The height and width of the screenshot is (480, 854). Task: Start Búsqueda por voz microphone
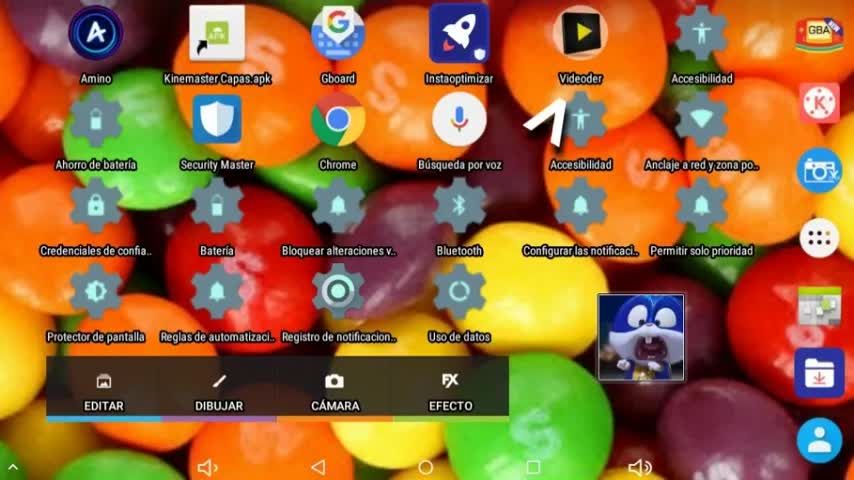click(459, 121)
